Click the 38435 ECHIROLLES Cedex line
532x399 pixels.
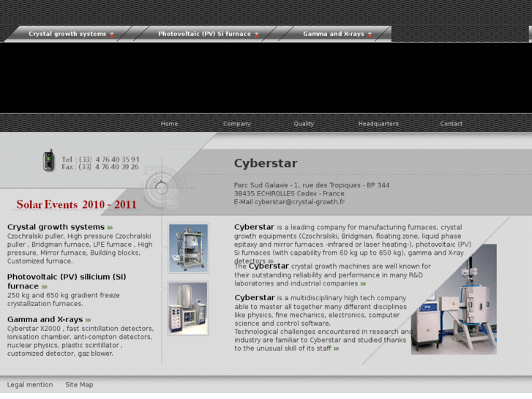point(289,193)
